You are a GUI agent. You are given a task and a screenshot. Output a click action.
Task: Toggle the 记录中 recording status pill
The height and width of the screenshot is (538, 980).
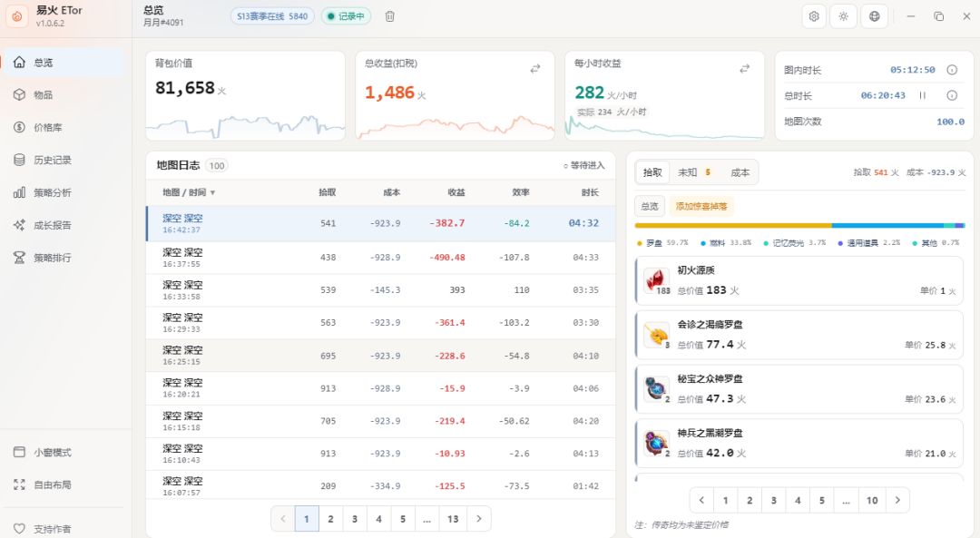[347, 16]
